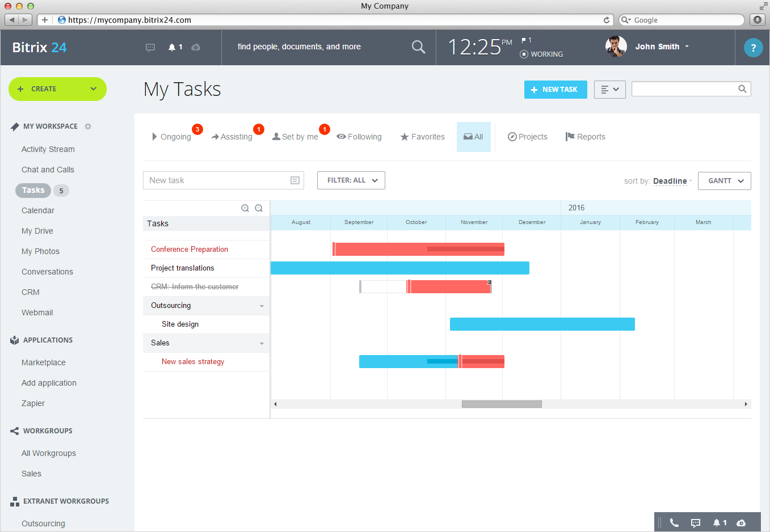770x532 pixels.
Task: Open the phone icon in bottom toolbar
Action: [674, 523]
